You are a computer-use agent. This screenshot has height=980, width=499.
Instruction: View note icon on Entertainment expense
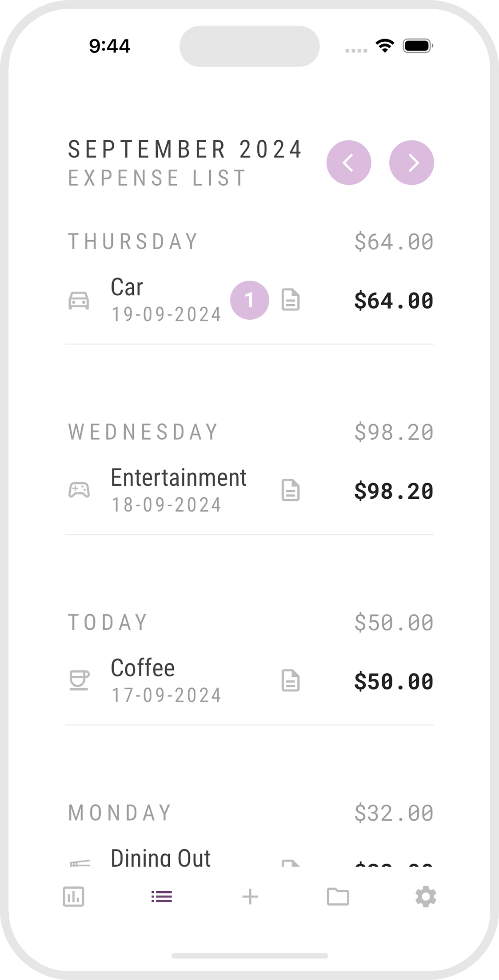click(291, 490)
